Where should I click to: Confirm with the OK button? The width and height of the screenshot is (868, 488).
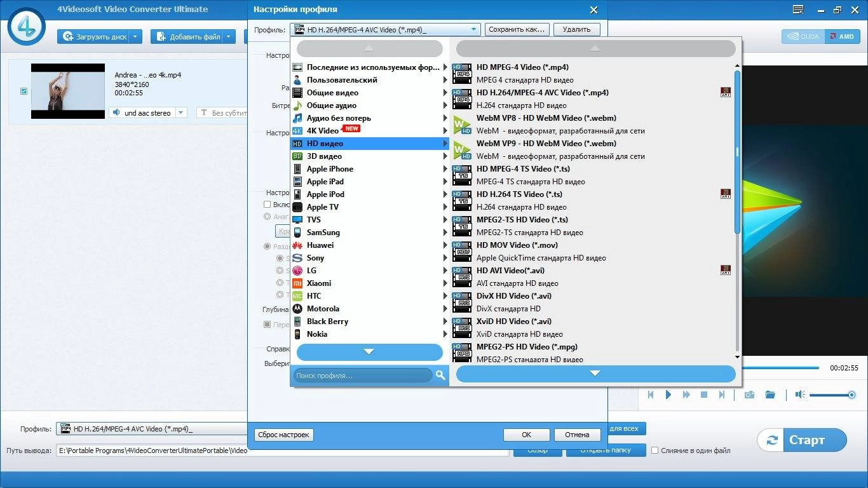(x=526, y=435)
